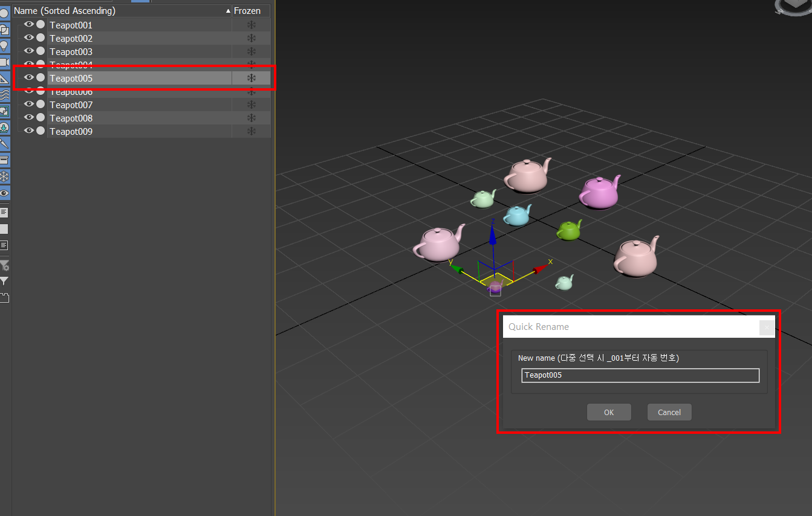Toggle the Display Lights bulb icon

click(4, 45)
